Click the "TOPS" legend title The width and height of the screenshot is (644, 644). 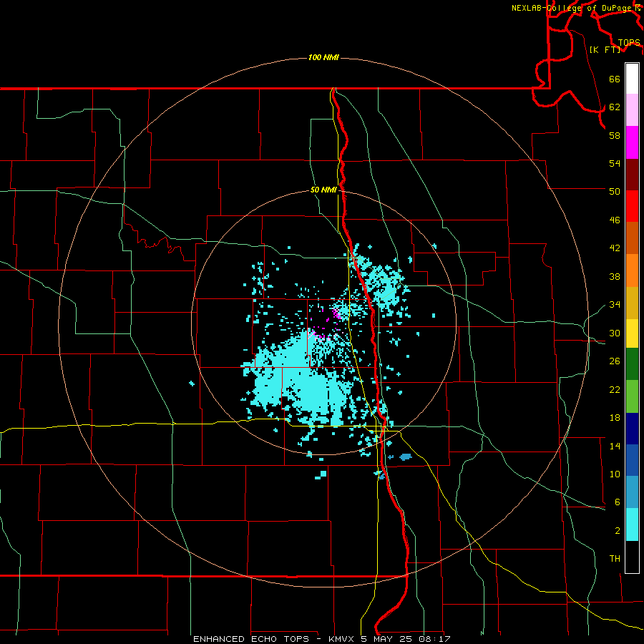[629, 43]
